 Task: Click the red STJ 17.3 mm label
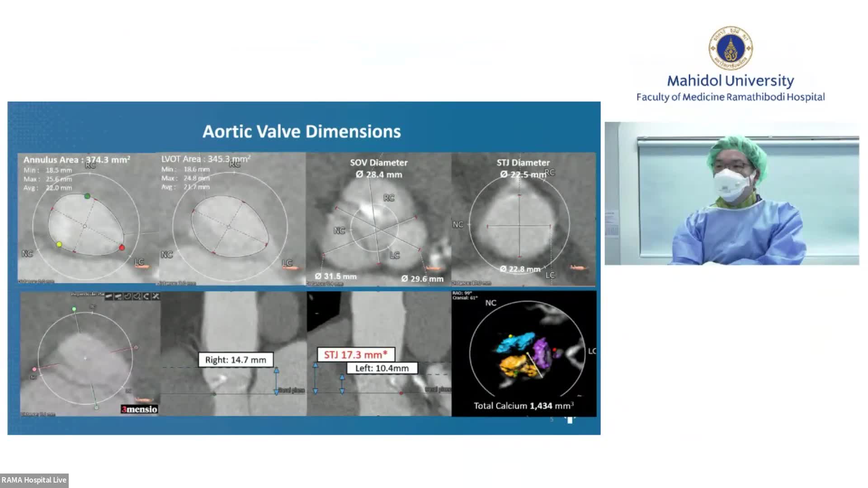[x=356, y=355]
